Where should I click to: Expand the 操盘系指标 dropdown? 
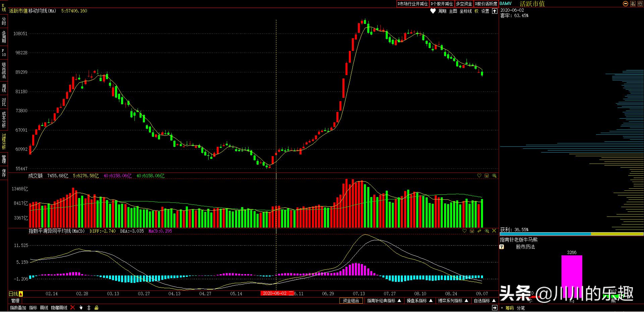coord(419,301)
